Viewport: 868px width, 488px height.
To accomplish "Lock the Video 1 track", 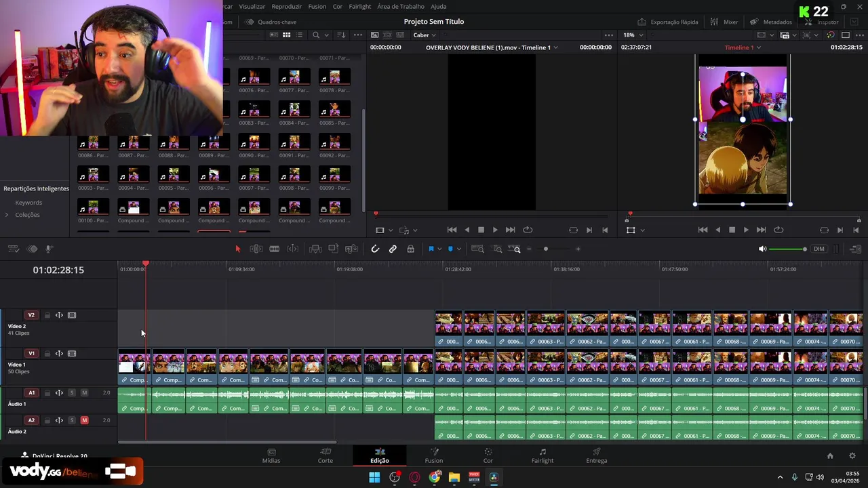I will coord(47,353).
